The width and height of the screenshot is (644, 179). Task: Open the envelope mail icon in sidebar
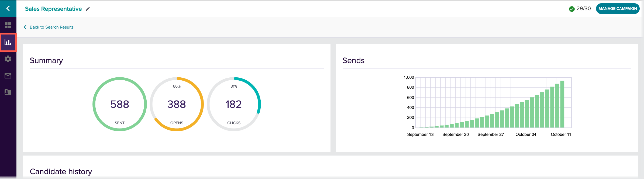pos(8,76)
